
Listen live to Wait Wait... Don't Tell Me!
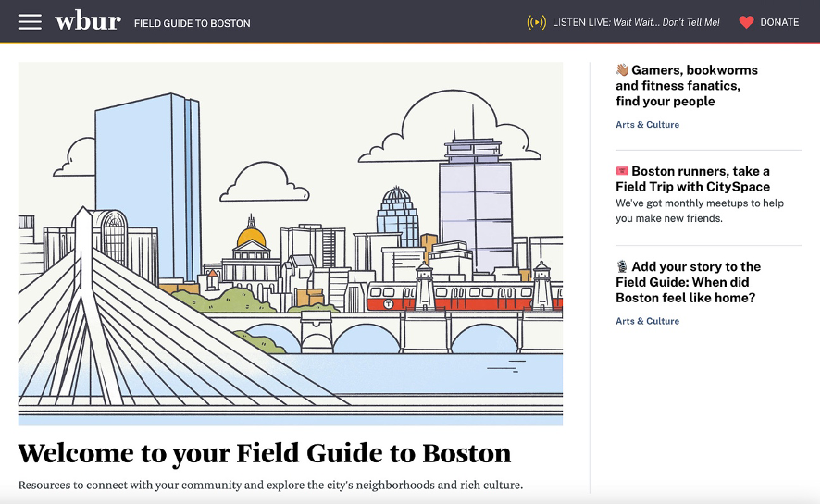point(636,22)
